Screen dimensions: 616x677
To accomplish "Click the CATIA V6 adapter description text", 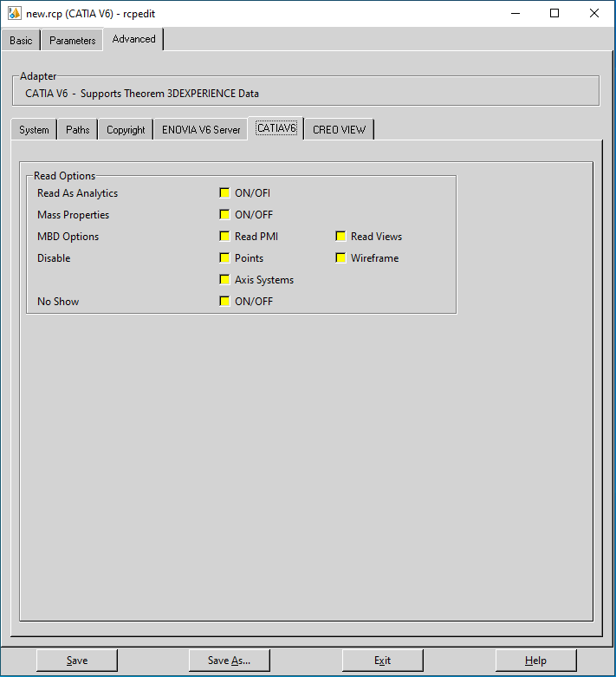I will point(142,94).
